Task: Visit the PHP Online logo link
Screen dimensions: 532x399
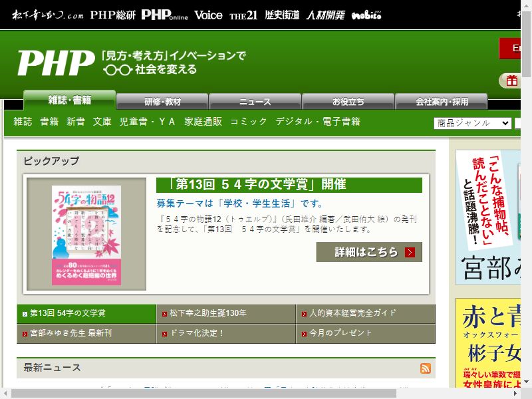Action: (x=164, y=15)
